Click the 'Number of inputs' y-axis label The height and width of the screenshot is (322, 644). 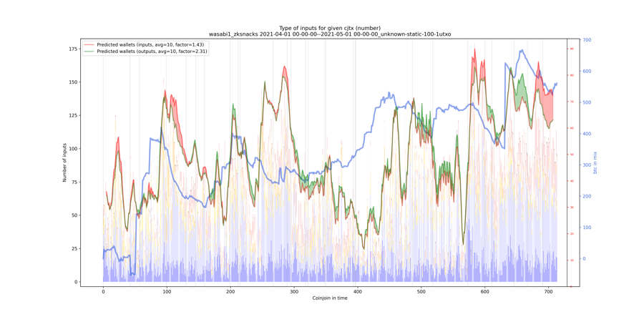(64, 162)
